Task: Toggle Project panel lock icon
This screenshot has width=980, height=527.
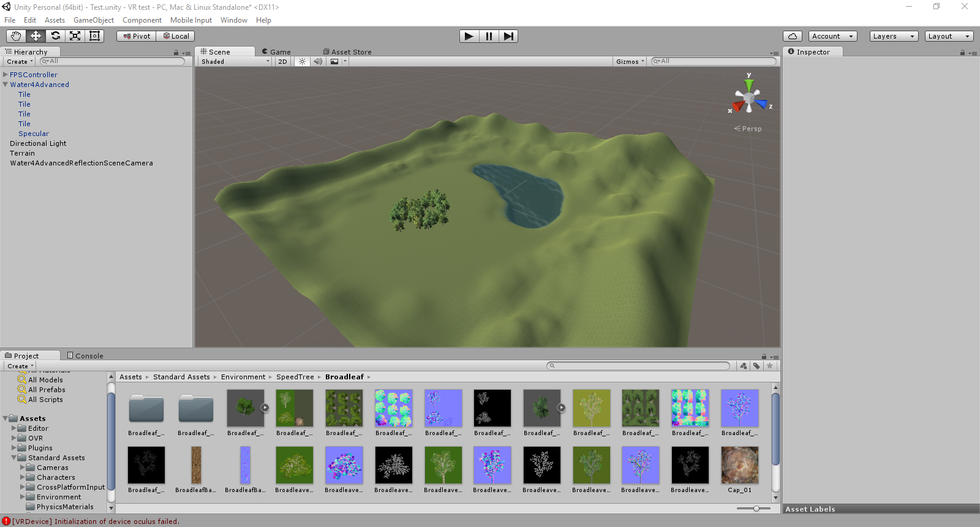Action: (764, 357)
